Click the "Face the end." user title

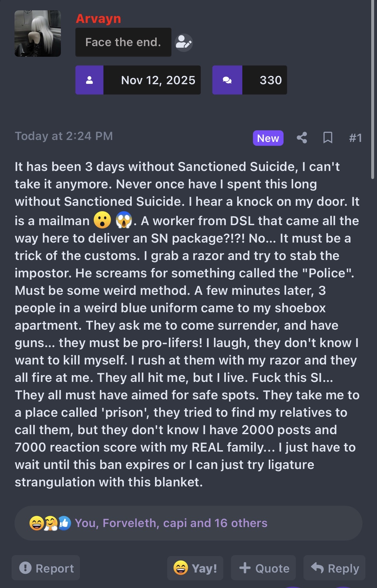point(123,42)
